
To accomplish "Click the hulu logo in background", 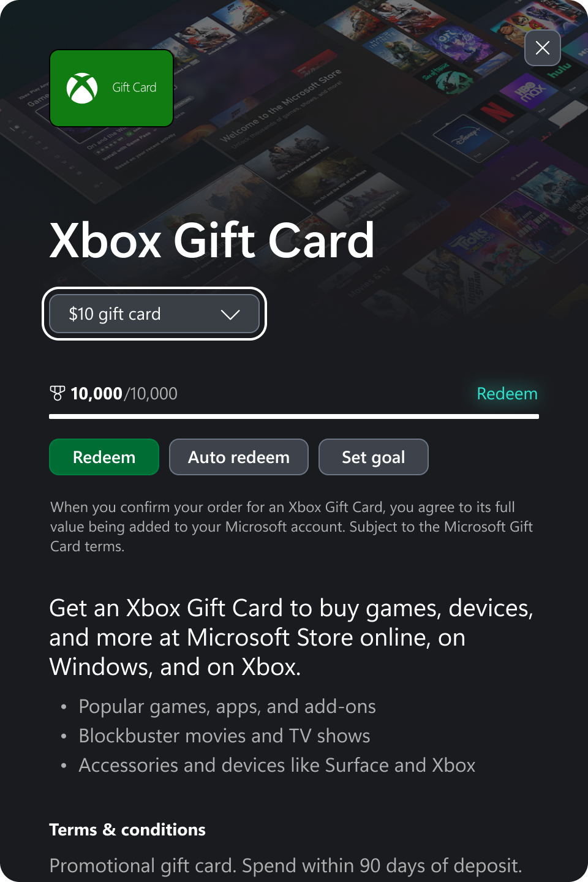I will [x=559, y=69].
